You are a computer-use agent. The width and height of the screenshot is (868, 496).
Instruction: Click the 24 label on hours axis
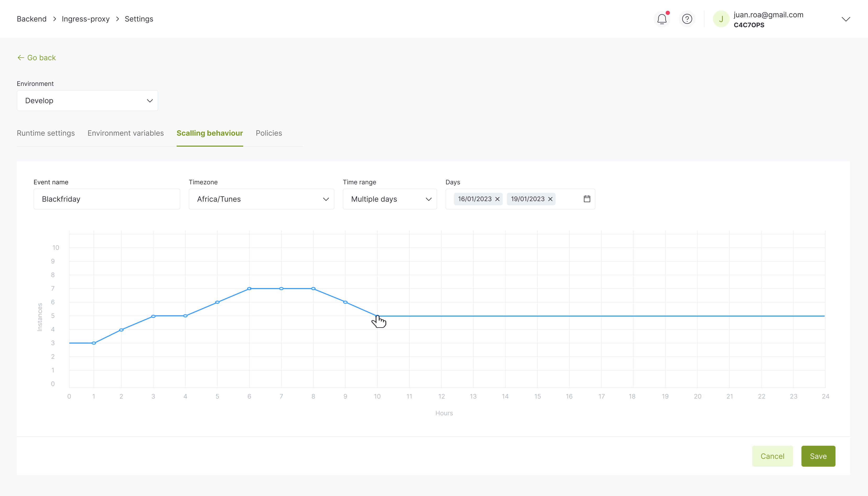[825, 396]
